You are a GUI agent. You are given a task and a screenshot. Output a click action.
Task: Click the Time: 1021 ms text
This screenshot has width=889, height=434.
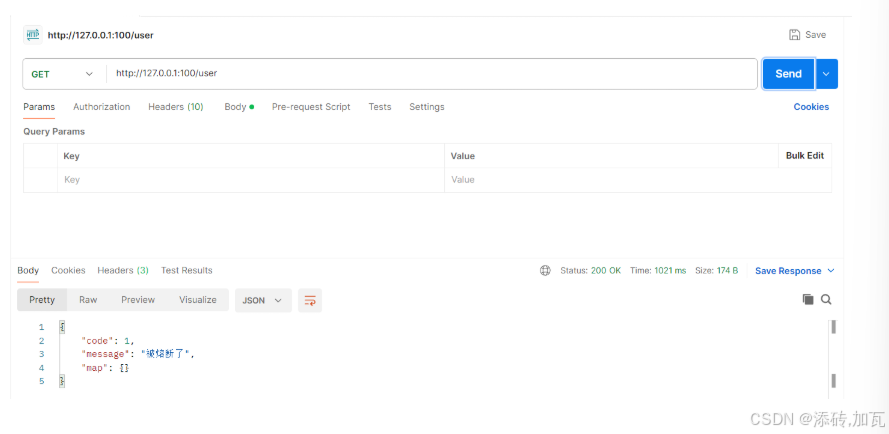tap(658, 271)
